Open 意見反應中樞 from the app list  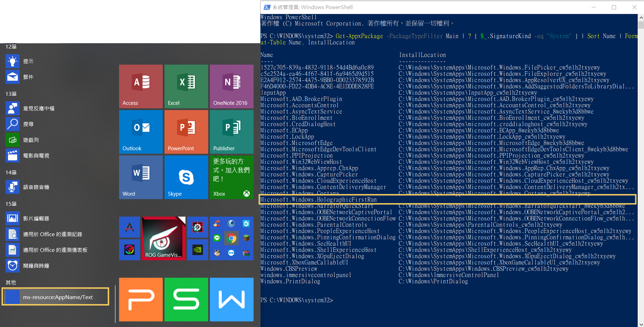[56, 108]
